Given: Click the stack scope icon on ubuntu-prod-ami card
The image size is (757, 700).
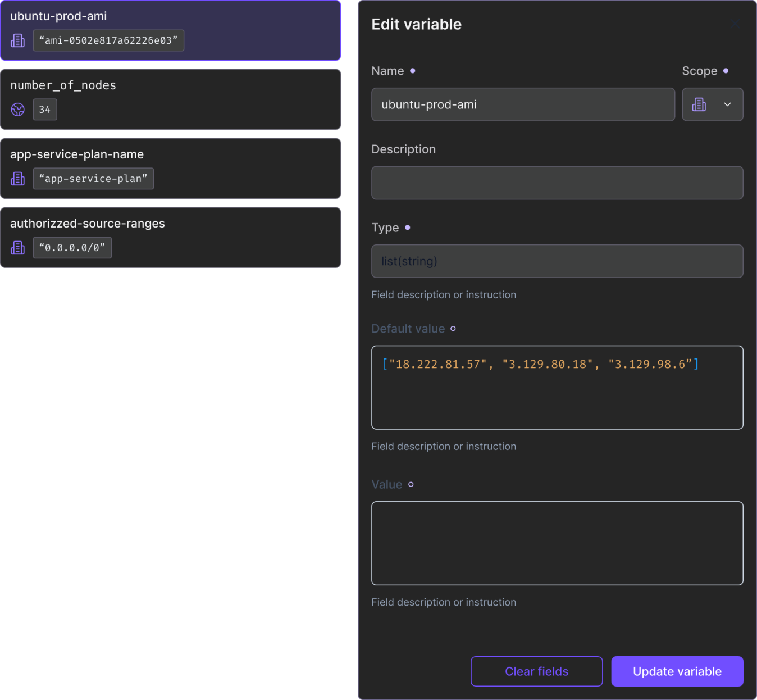Looking at the screenshot, I should 17,40.
